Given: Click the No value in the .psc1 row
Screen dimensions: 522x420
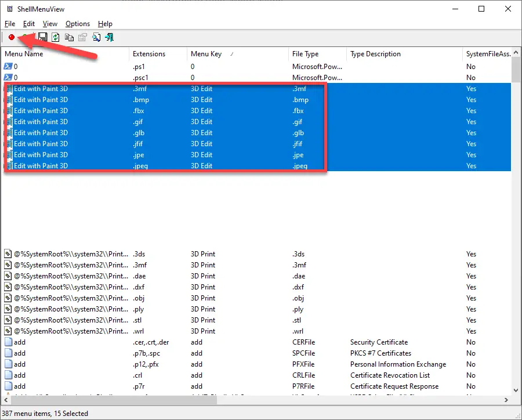Looking at the screenshot, I should pyautogui.click(x=471, y=77).
